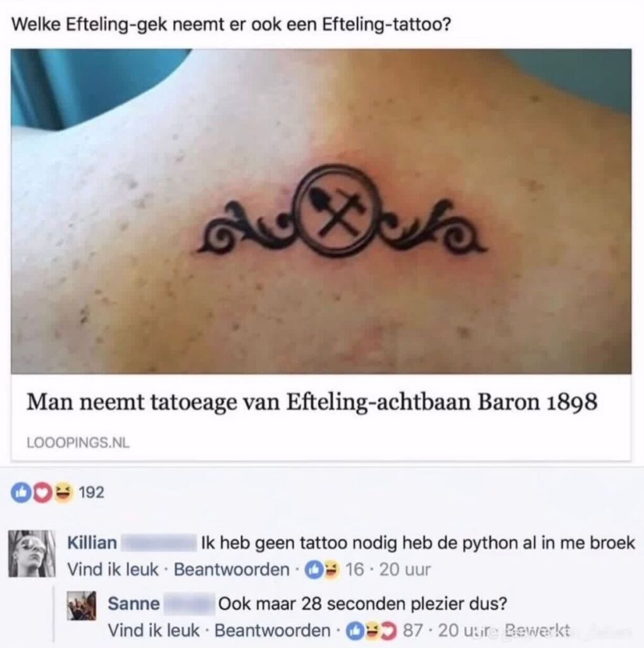Click like icon on Killian's comment reactions
The image size is (644, 648).
tap(314, 570)
